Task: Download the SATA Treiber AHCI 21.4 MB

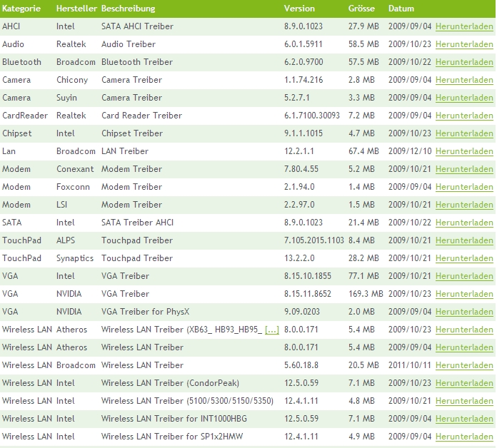Action: point(464,223)
